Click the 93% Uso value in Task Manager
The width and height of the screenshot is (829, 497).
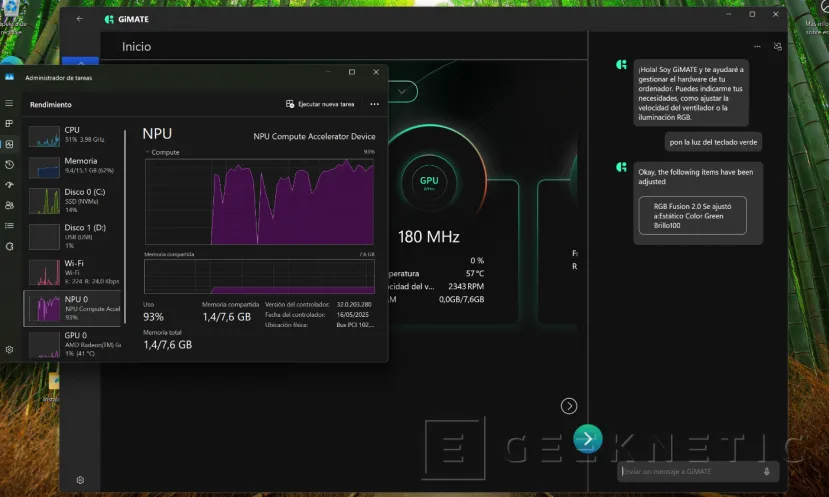pos(153,317)
